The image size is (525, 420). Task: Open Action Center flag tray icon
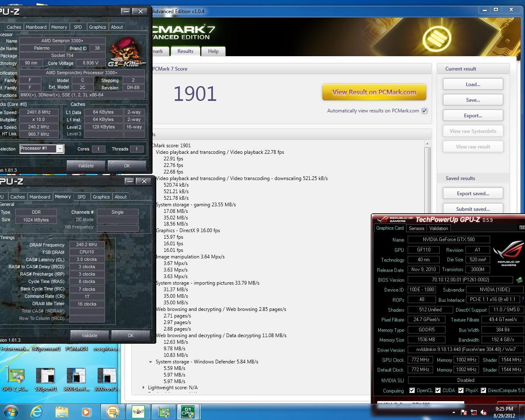(464, 412)
